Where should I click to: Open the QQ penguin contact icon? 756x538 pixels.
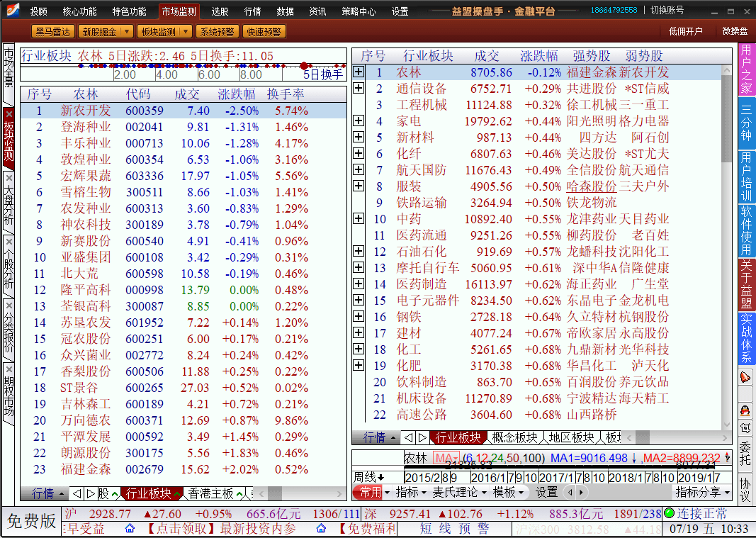click(745, 410)
